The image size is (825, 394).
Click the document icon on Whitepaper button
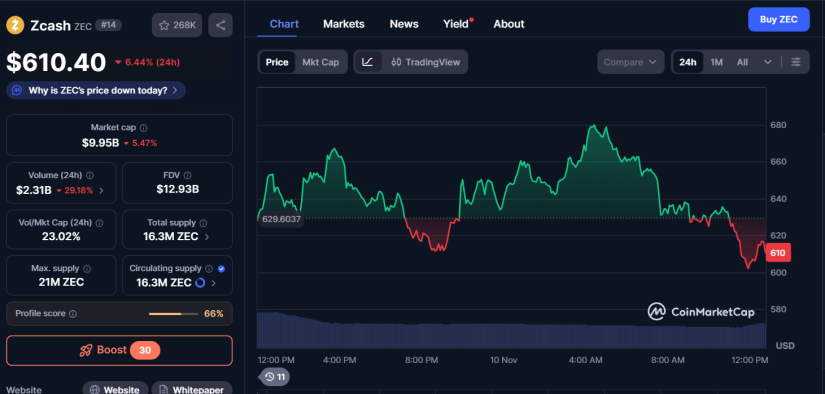coord(164,390)
